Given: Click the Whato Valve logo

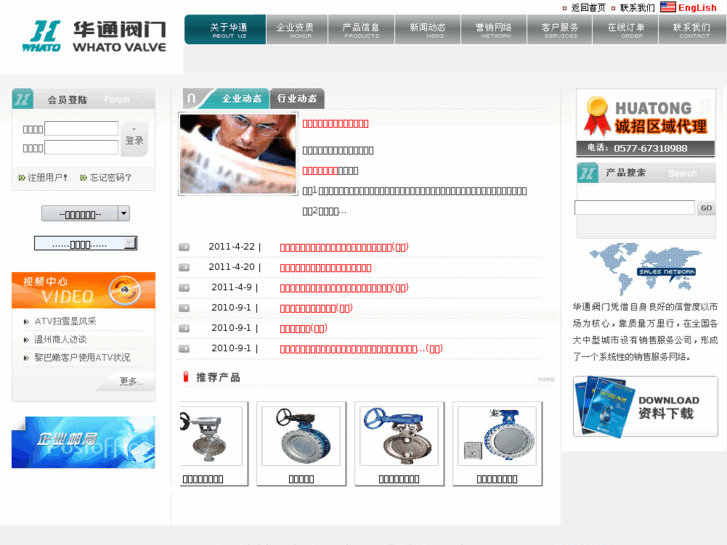Looking at the screenshot, I should pyautogui.click(x=94, y=36).
